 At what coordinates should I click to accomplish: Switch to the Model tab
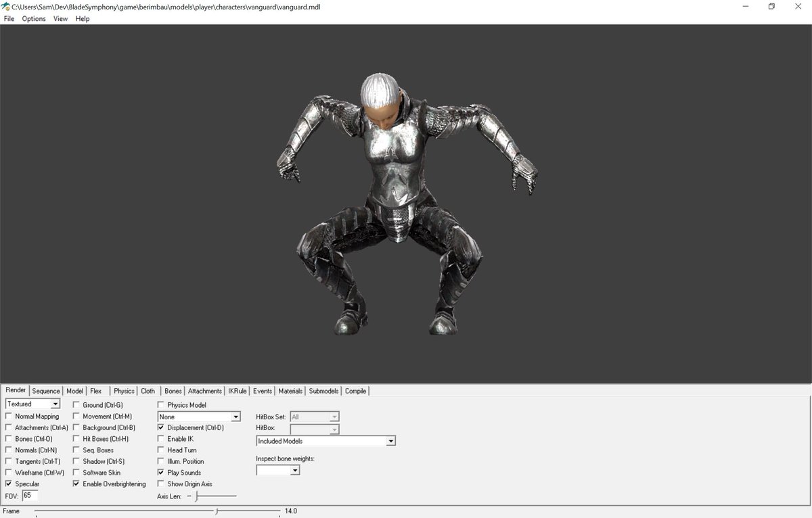click(74, 391)
